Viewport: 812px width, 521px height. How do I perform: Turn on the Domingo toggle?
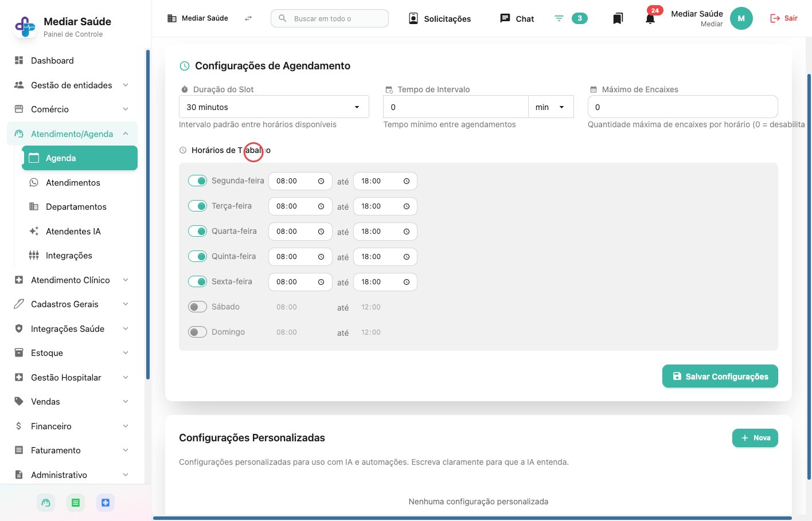pyautogui.click(x=197, y=332)
